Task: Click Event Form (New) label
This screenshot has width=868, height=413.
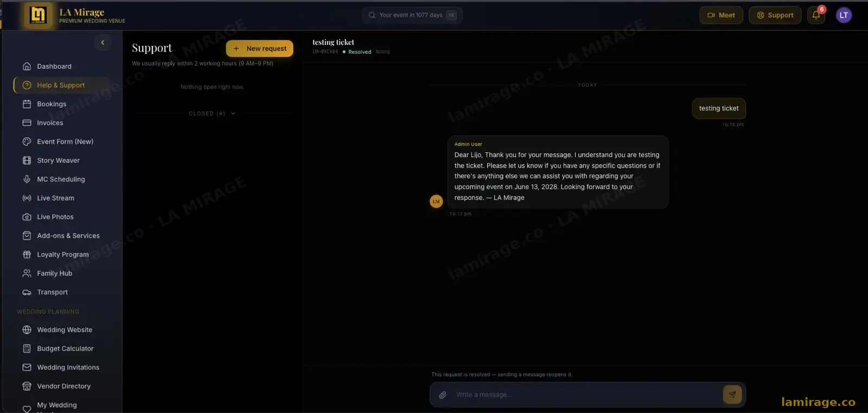Action: (x=65, y=141)
